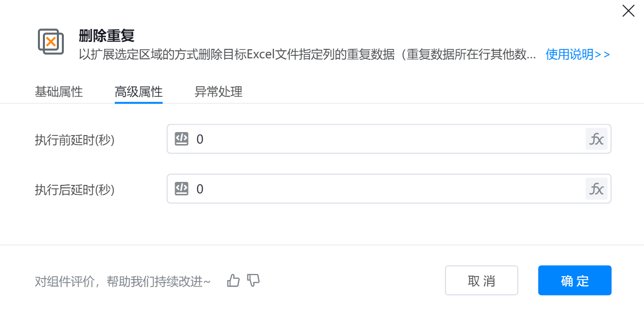
Task: Give a thumbs up rating
Action: [233, 281]
